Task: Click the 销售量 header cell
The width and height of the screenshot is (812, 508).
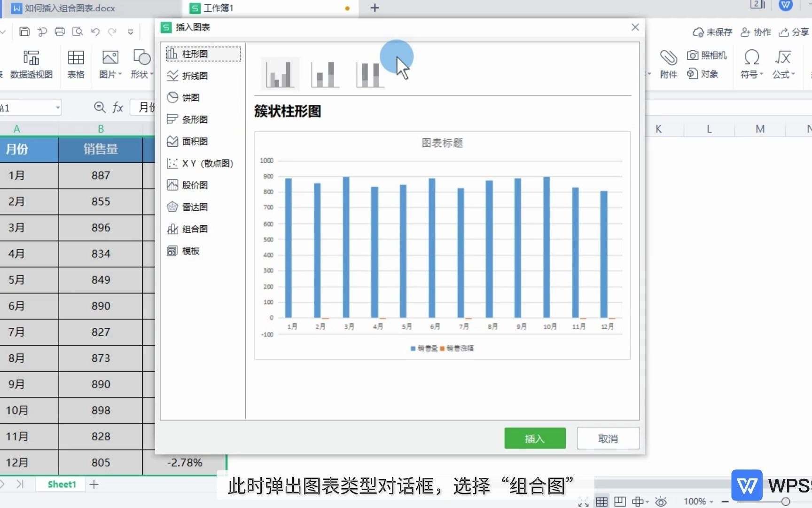Action: [101, 149]
